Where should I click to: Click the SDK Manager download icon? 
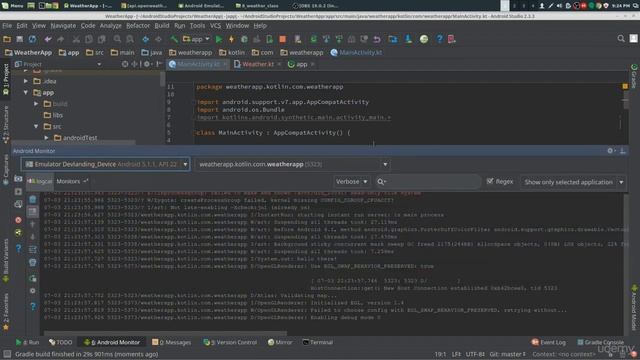(408, 39)
